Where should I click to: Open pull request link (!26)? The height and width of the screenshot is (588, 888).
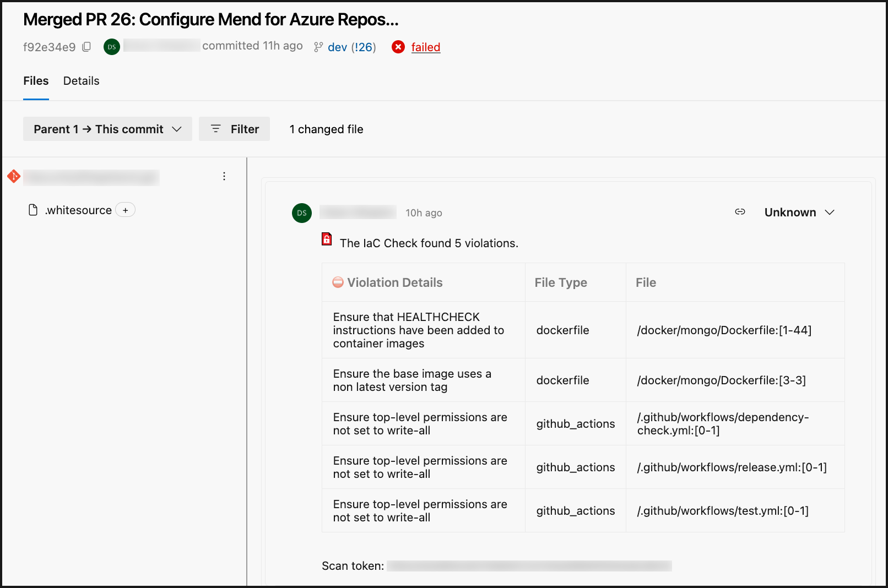[363, 47]
